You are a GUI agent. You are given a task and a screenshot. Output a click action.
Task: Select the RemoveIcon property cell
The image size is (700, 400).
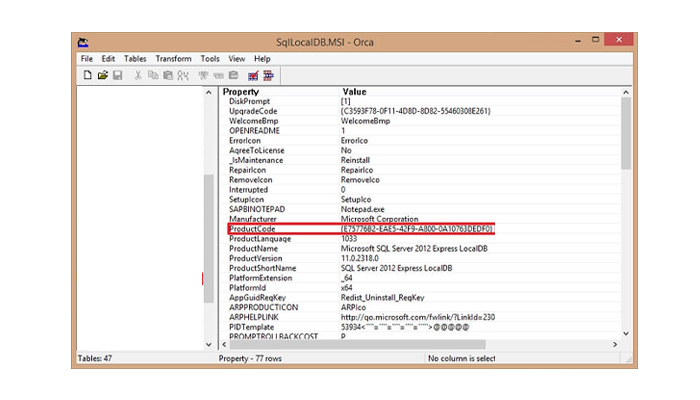point(250,180)
